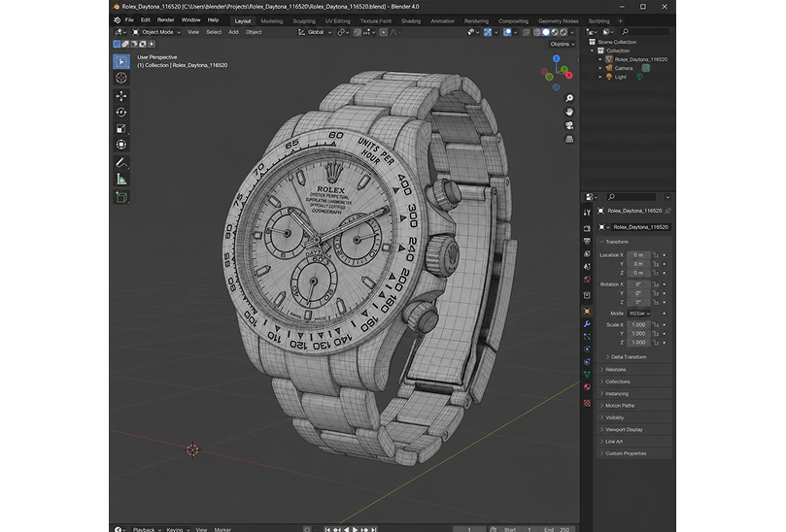This screenshot has width=786, height=532.
Task: Open the Material properties tab
Action: (587, 386)
